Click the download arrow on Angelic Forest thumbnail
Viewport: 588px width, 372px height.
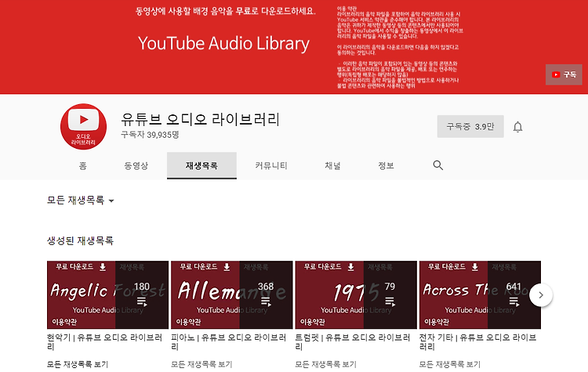(x=103, y=267)
